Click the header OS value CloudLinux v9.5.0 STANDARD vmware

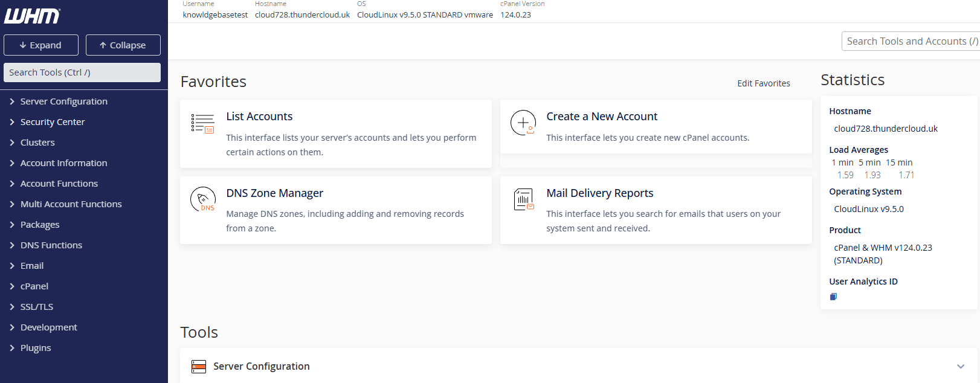tap(425, 15)
